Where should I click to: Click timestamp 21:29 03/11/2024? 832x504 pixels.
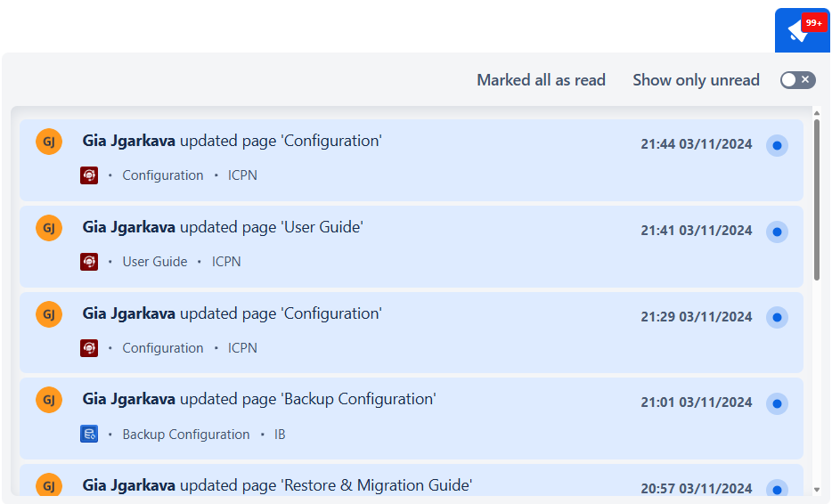click(x=697, y=317)
